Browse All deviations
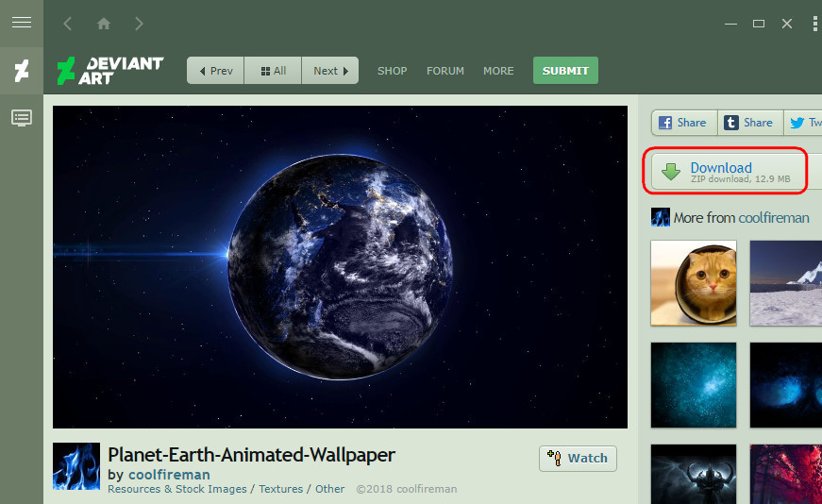822x504 pixels. (273, 70)
